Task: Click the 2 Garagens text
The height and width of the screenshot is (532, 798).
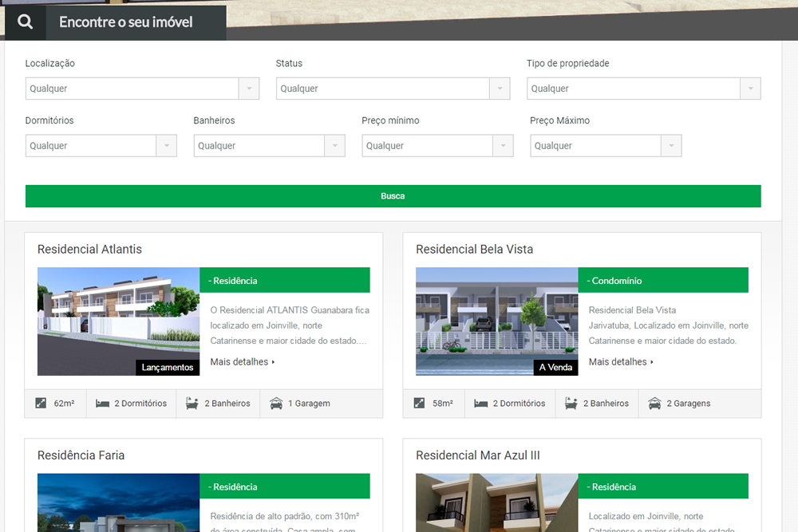Action: (689, 404)
